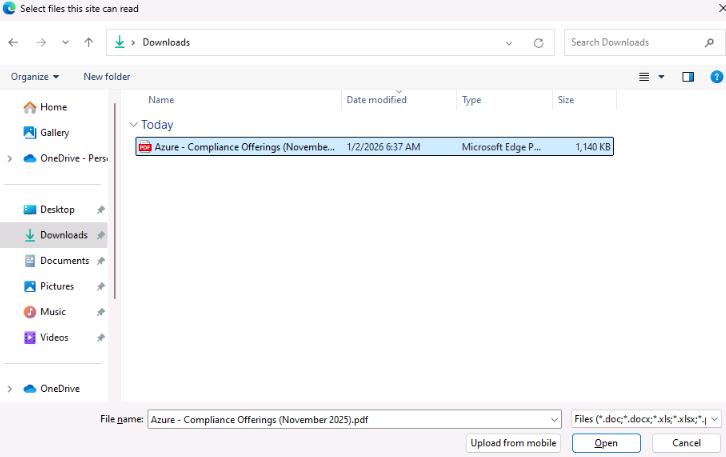Click the PDF icon of Azure file
This screenshot has width=726, height=457.
click(145, 147)
